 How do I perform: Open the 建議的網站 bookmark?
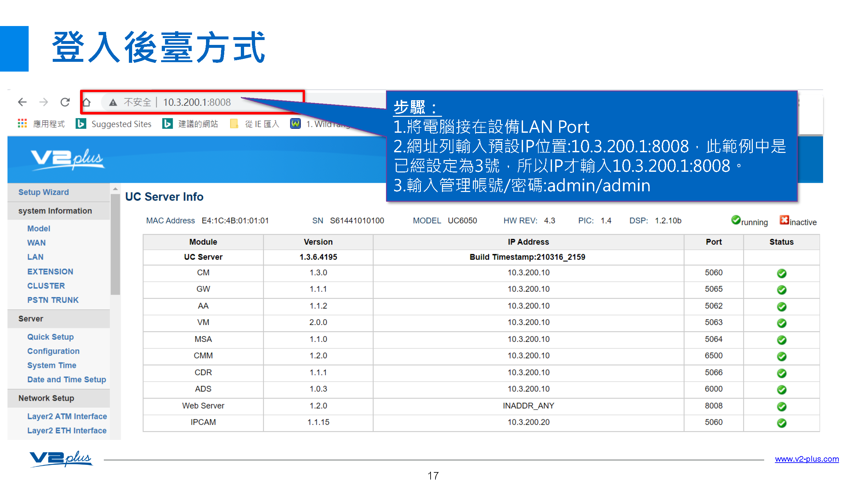190,124
